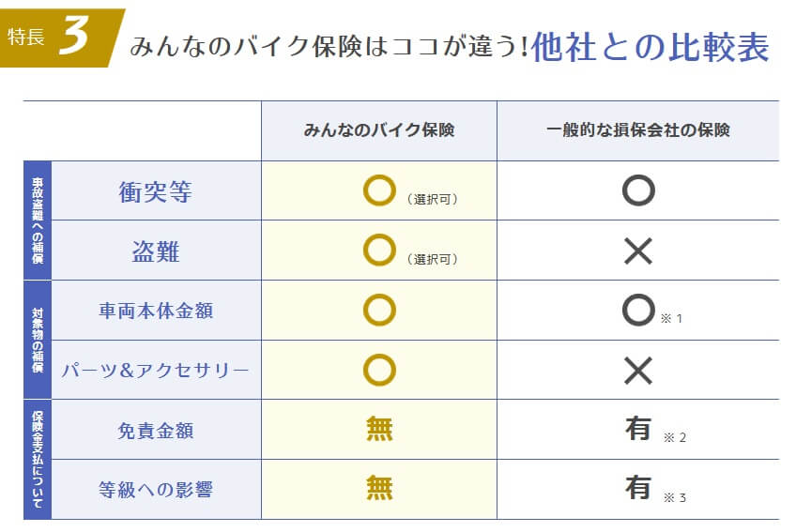
Task: Click the gold circle for 車両本体金額
Action: tap(379, 311)
